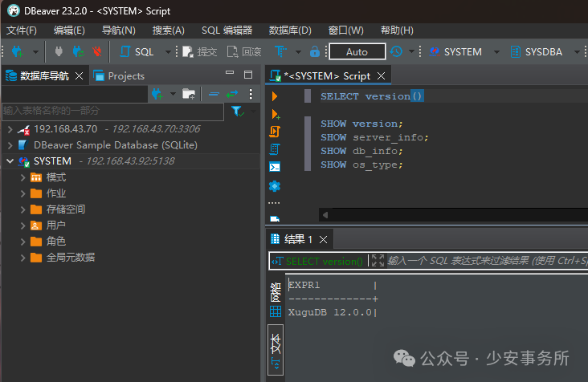Open the 帮助(H) menu

tap(397, 30)
